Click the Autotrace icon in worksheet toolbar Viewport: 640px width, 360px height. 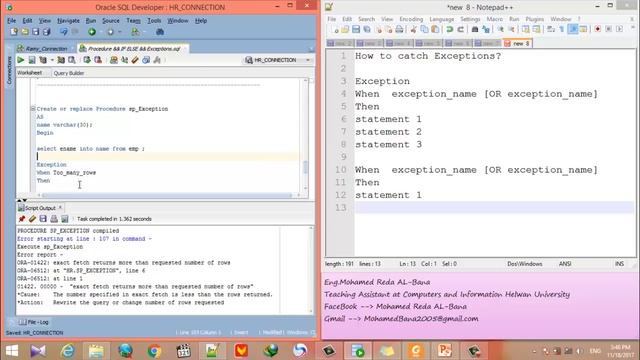[x=61, y=60]
